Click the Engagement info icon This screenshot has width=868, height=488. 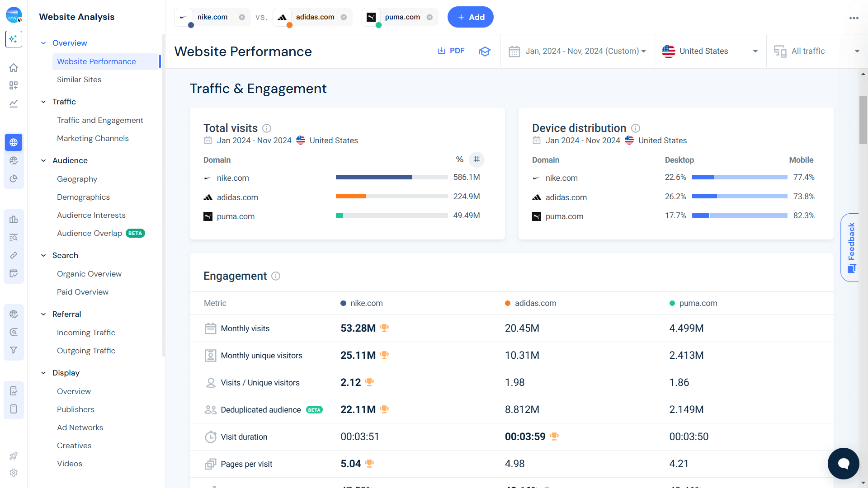click(276, 276)
